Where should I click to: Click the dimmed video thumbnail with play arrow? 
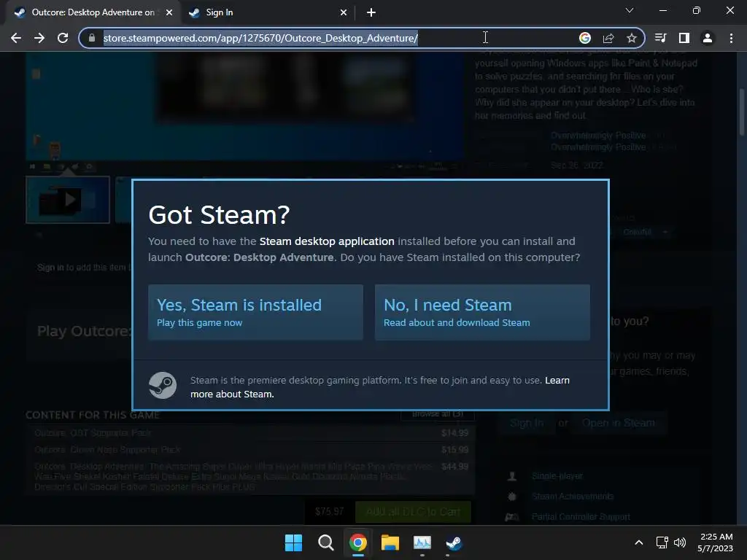click(x=68, y=200)
